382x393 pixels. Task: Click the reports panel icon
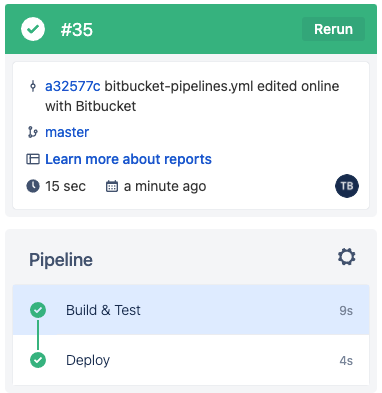[x=33, y=159]
